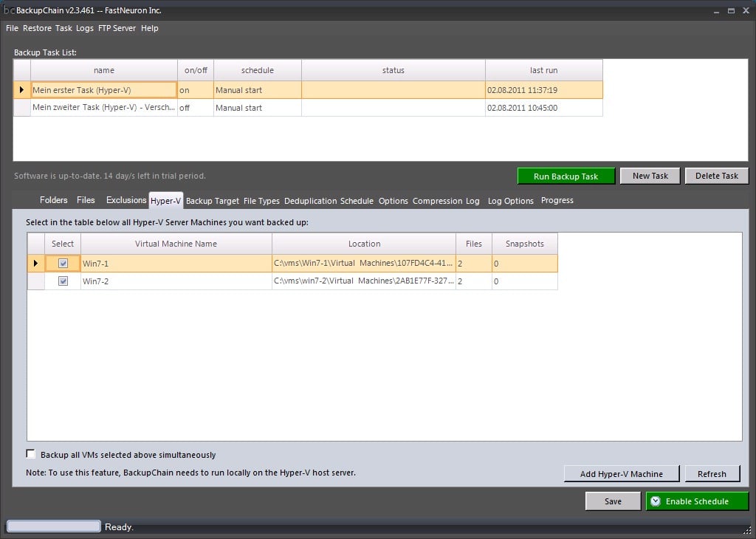Select the Win7-1 name cell

(176, 264)
